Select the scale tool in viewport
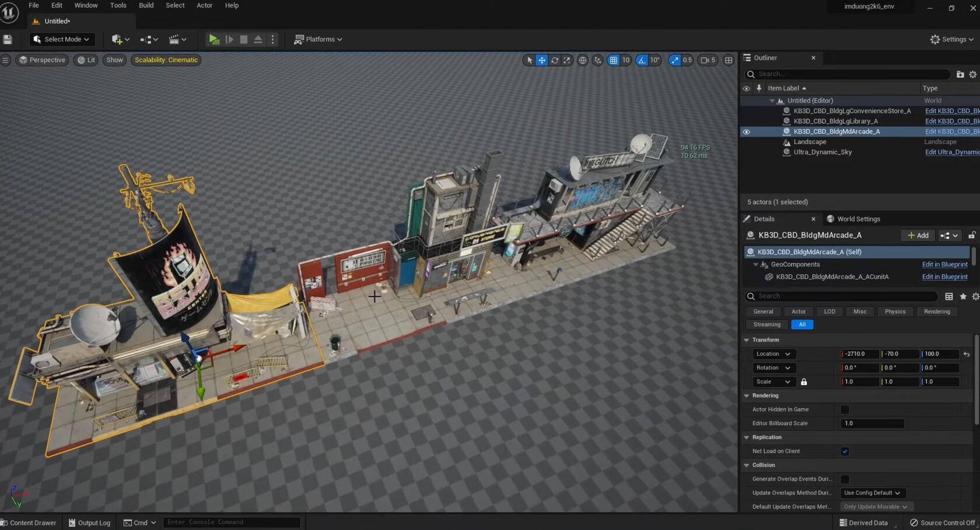This screenshot has width=980, height=530. click(x=566, y=60)
